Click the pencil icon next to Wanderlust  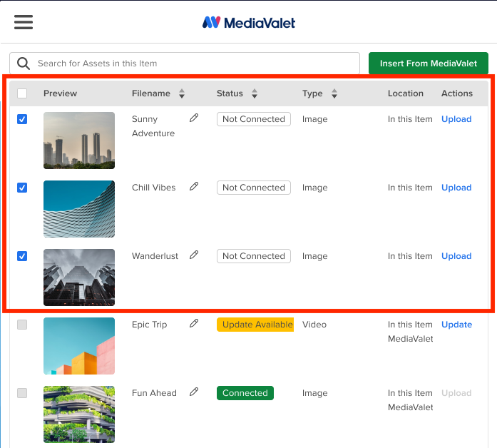194,255
